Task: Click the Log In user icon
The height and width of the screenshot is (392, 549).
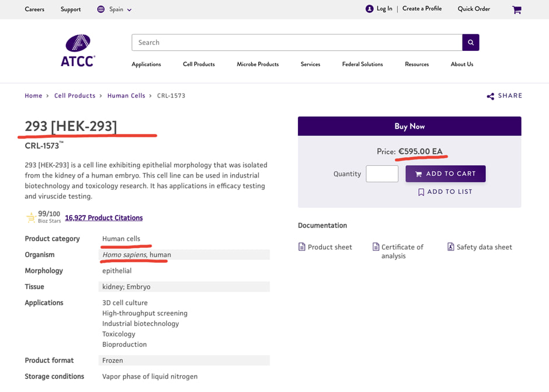Action: tap(369, 9)
